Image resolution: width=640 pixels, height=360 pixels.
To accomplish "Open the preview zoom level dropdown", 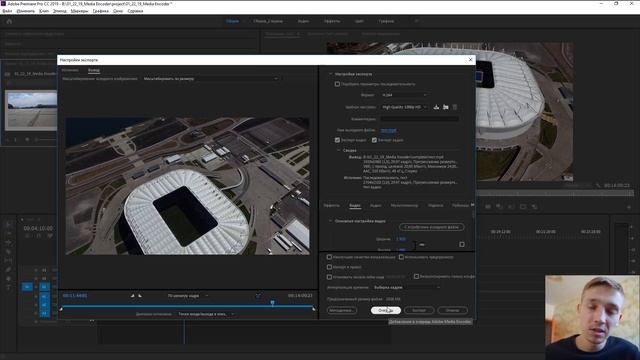I will 188,296.
